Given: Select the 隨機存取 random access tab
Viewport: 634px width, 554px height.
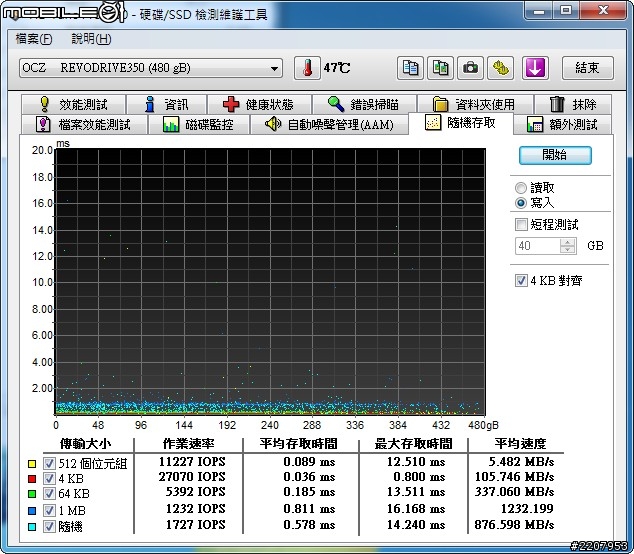Looking at the screenshot, I should click(x=461, y=123).
